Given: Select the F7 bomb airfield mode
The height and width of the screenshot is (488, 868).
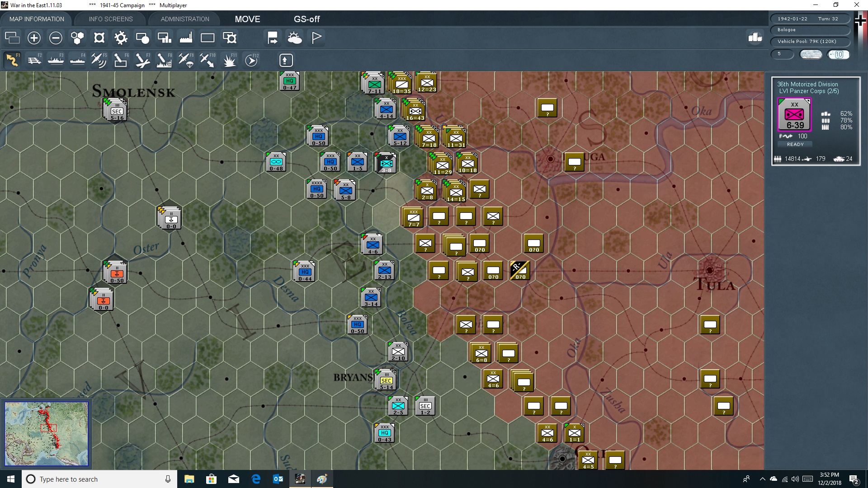Looking at the screenshot, I should click(x=142, y=60).
